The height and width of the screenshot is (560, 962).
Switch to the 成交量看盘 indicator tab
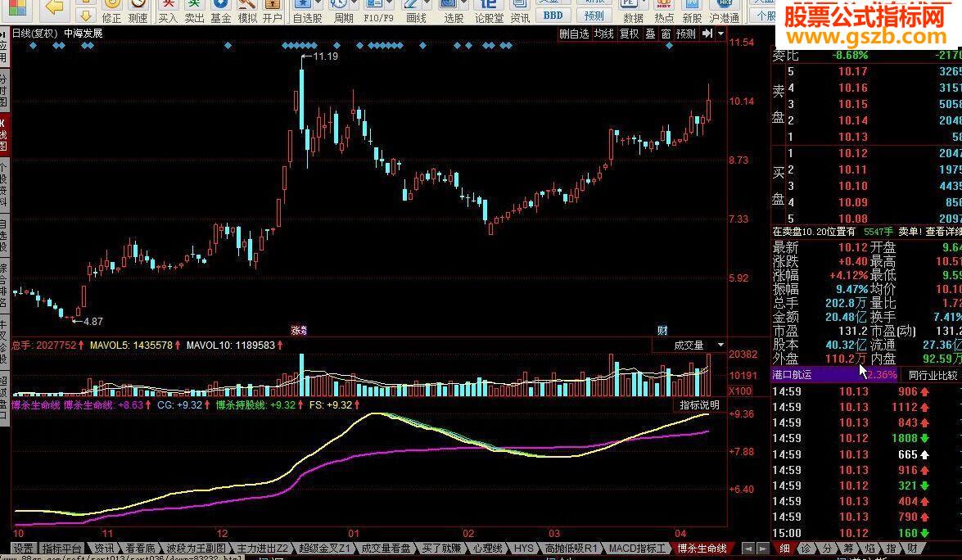point(386,549)
